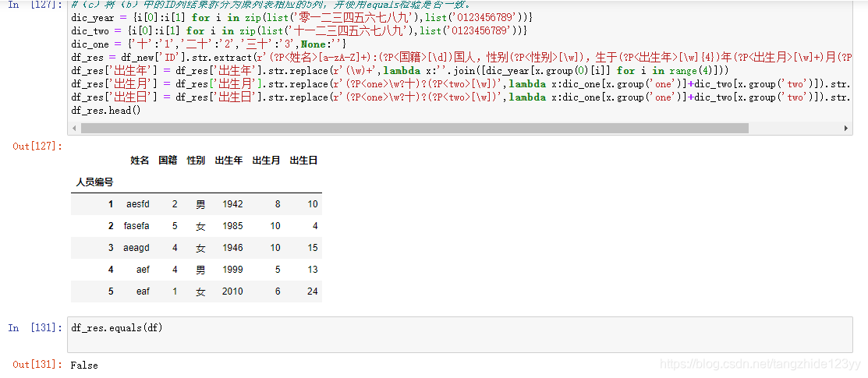Screen dimensions: 868x378
Task: Click the name cell aef
Action: point(143,270)
